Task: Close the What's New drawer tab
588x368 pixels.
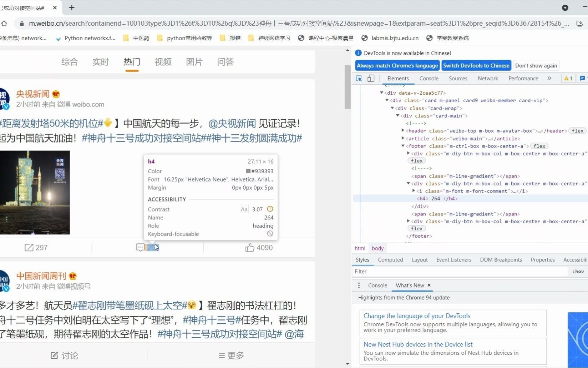Action: [429, 285]
